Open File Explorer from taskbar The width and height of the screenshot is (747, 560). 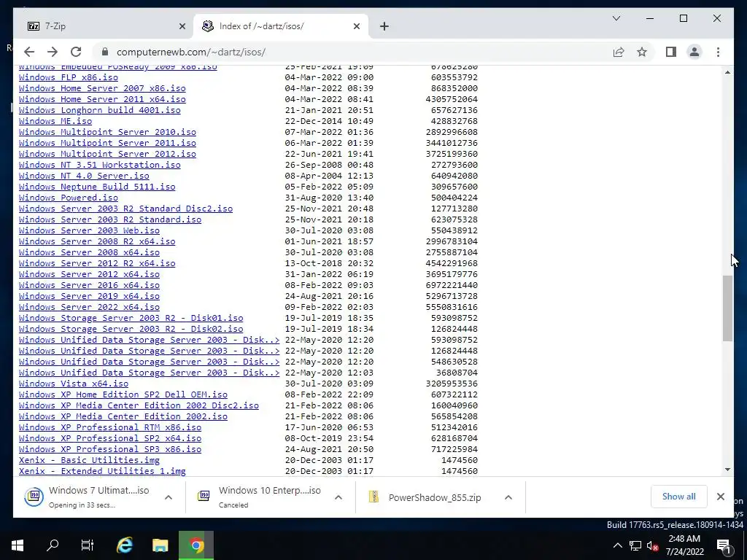(160, 545)
